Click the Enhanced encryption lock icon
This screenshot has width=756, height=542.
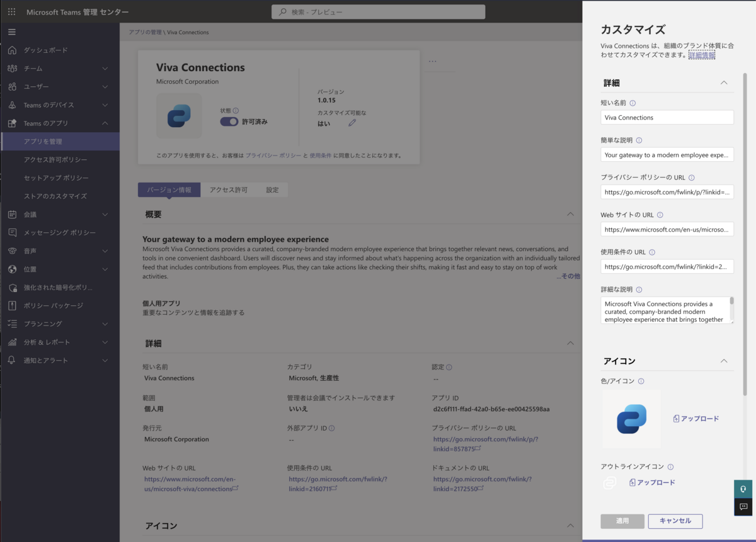12,288
